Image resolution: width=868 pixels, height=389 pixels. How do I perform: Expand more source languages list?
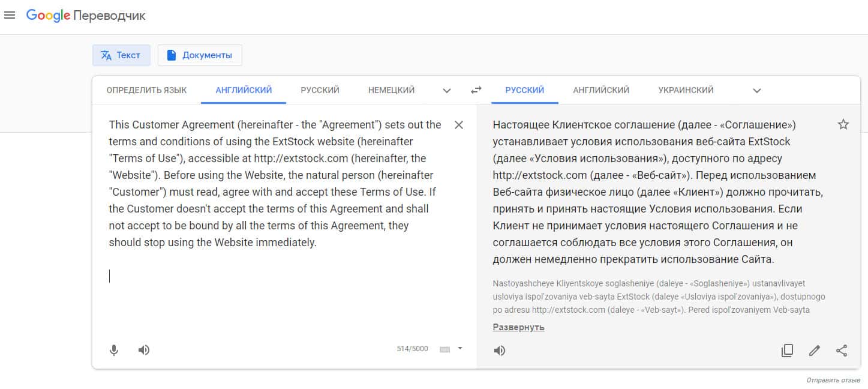446,91
